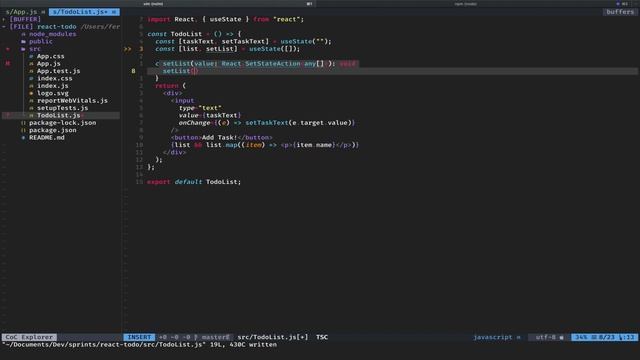Click the JS icon beside index.js
Viewport: 640px width, 360px height.
pos(31,85)
